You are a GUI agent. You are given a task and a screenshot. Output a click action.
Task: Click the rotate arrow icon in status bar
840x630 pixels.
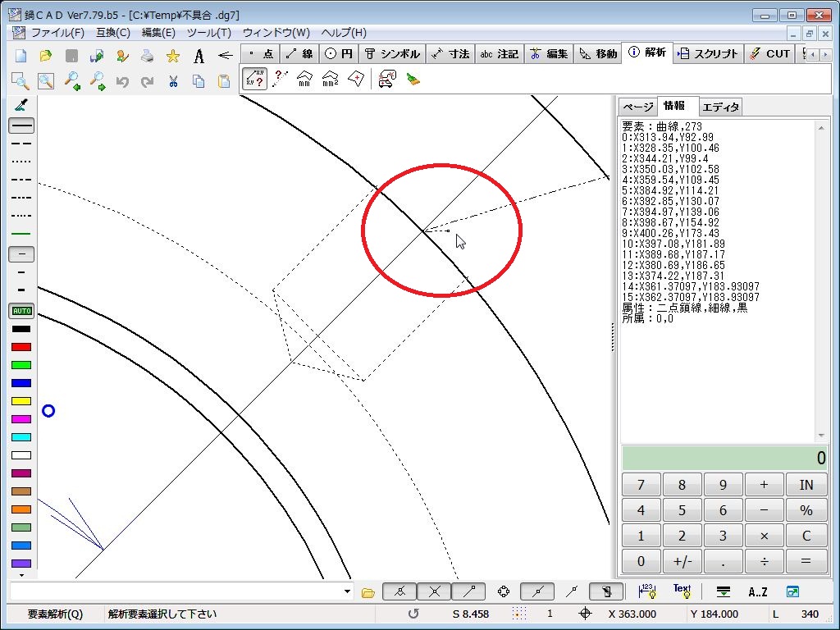(x=413, y=614)
